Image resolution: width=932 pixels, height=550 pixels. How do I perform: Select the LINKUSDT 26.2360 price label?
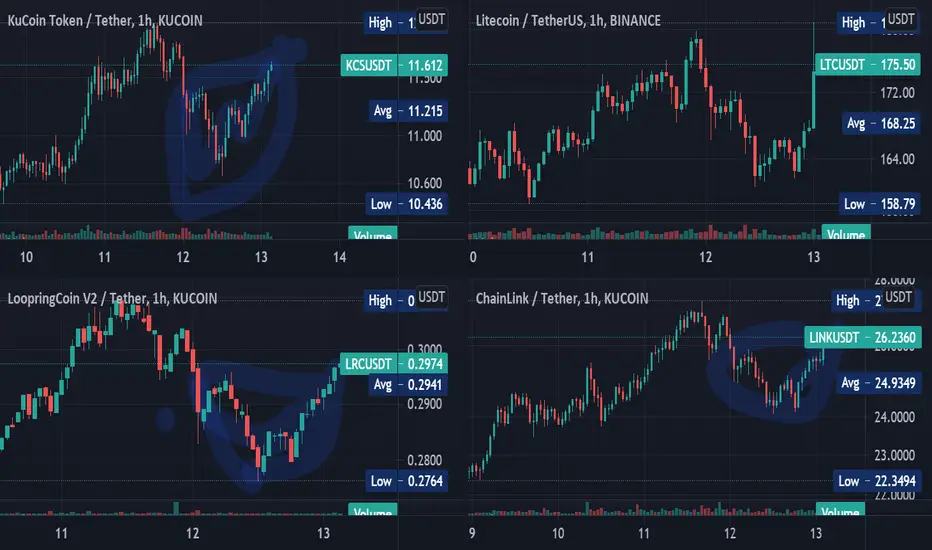pyautogui.click(x=862, y=338)
